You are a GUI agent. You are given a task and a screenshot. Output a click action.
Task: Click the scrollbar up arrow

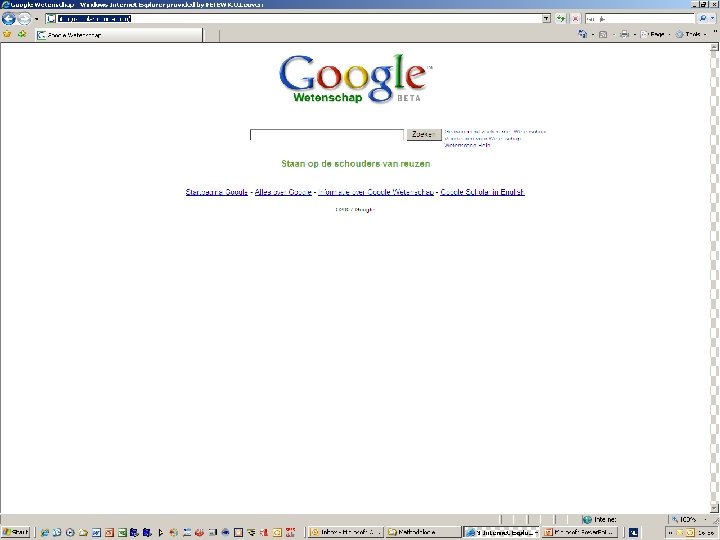714,47
